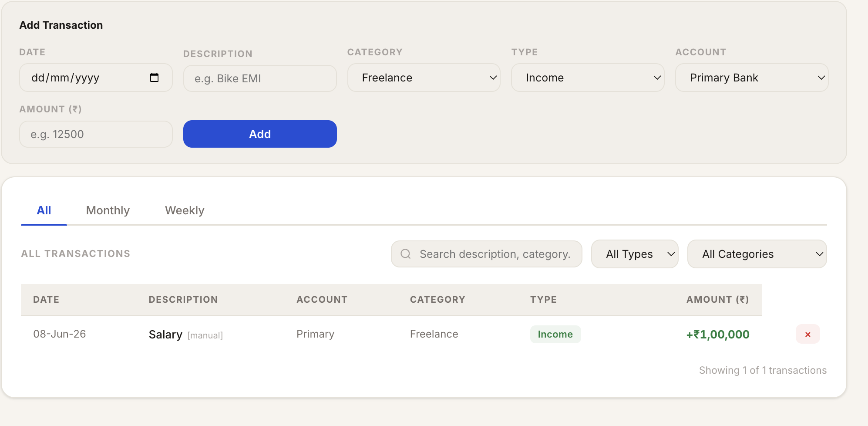The height and width of the screenshot is (426, 868).
Task: Switch to the Monthly tab
Action: coord(108,210)
